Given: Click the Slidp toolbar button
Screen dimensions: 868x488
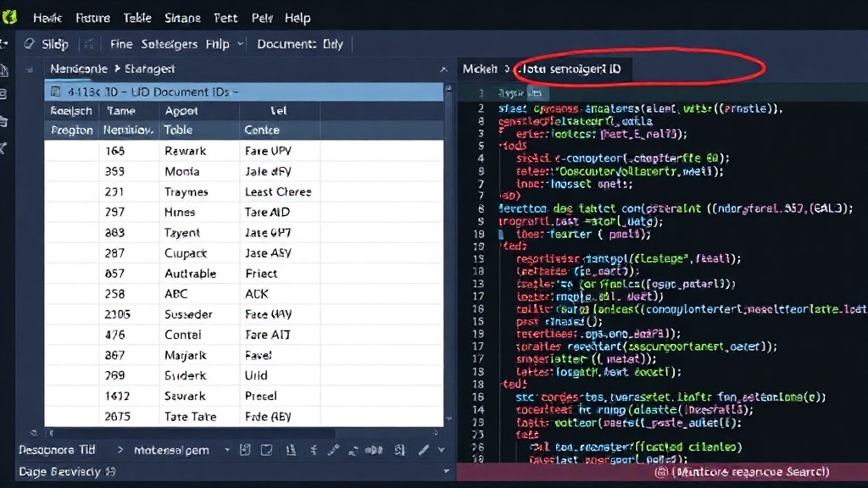Looking at the screenshot, I should 55,44.
